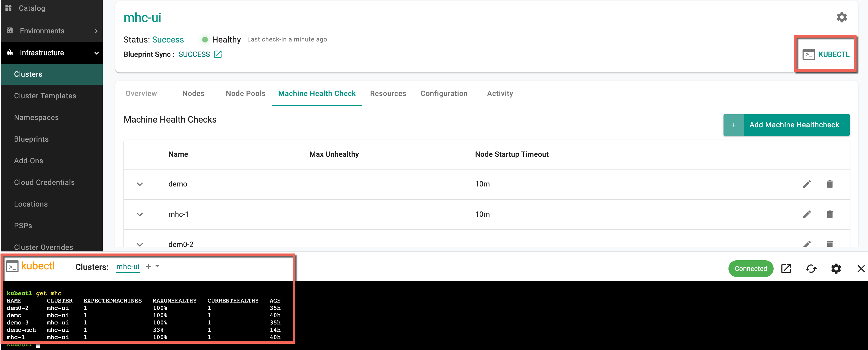Expand the demo row details
The image size is (868, 350).
tap(140, 184)
